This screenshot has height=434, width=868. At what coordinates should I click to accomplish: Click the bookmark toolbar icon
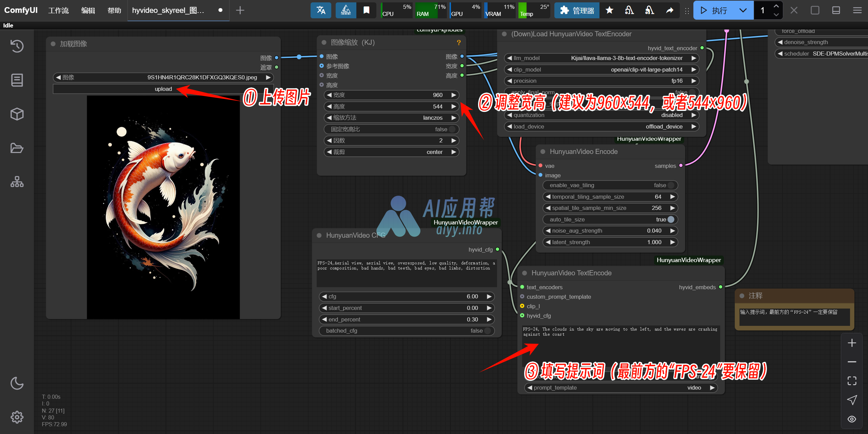[366, 10]
